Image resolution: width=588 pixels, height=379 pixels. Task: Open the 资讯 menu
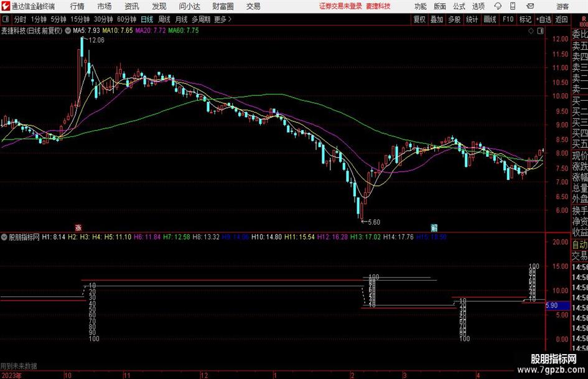132,6
